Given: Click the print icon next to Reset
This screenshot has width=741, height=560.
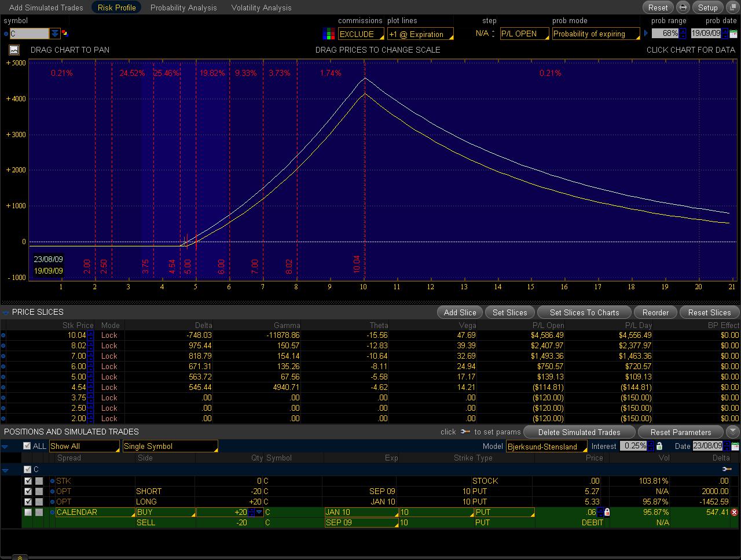Looking at the screenshot, I should click(683, 8).
